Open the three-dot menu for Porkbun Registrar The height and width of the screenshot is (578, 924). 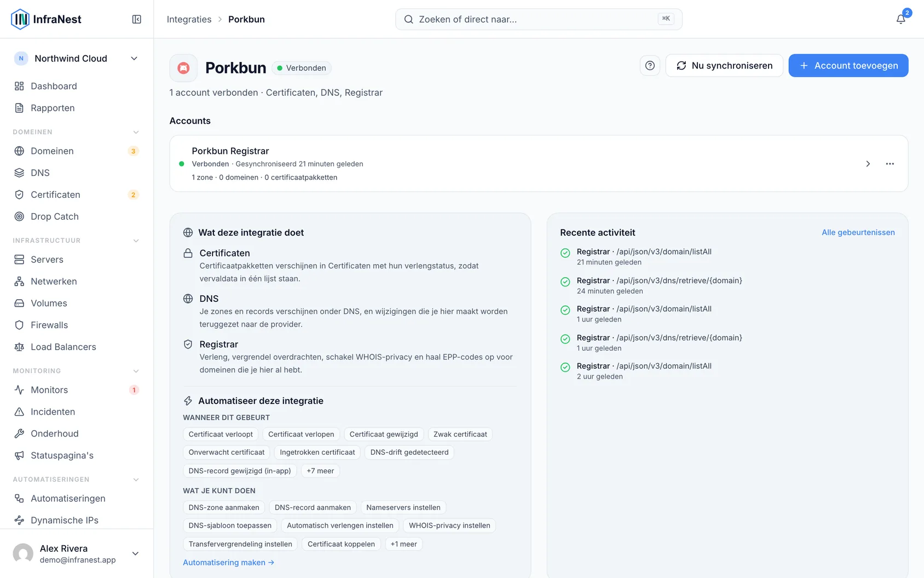(890, 164)
